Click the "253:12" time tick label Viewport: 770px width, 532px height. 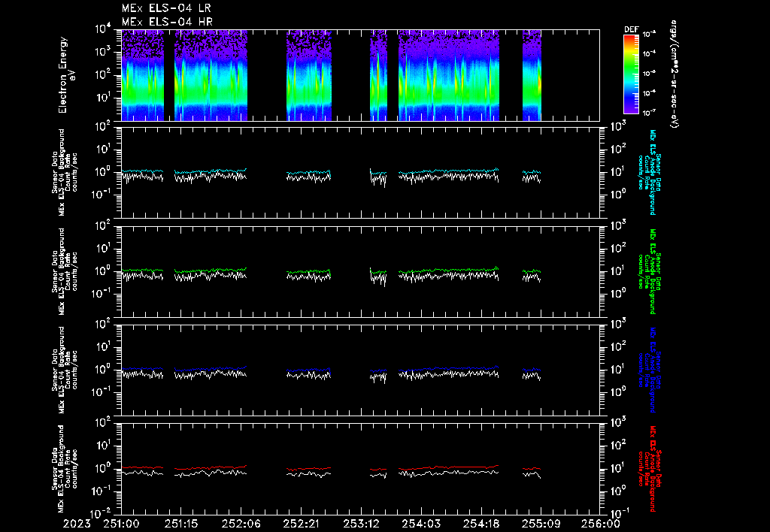coord(361,524)
